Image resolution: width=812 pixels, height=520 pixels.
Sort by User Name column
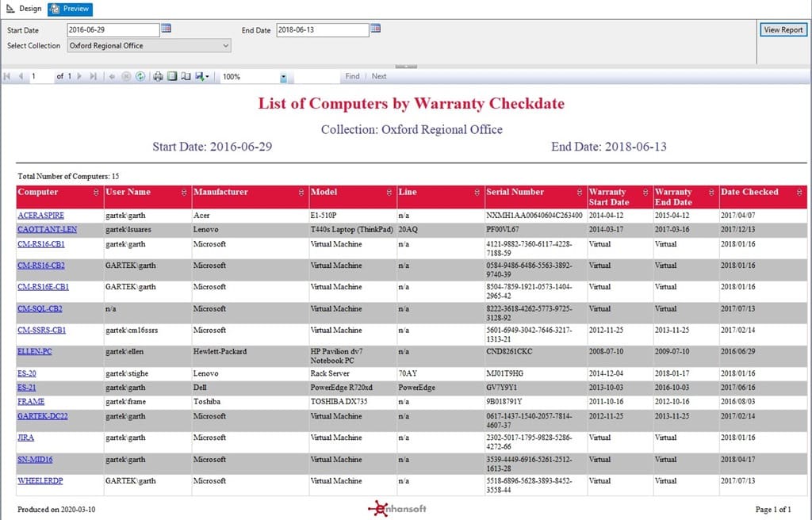pos(184,192)
